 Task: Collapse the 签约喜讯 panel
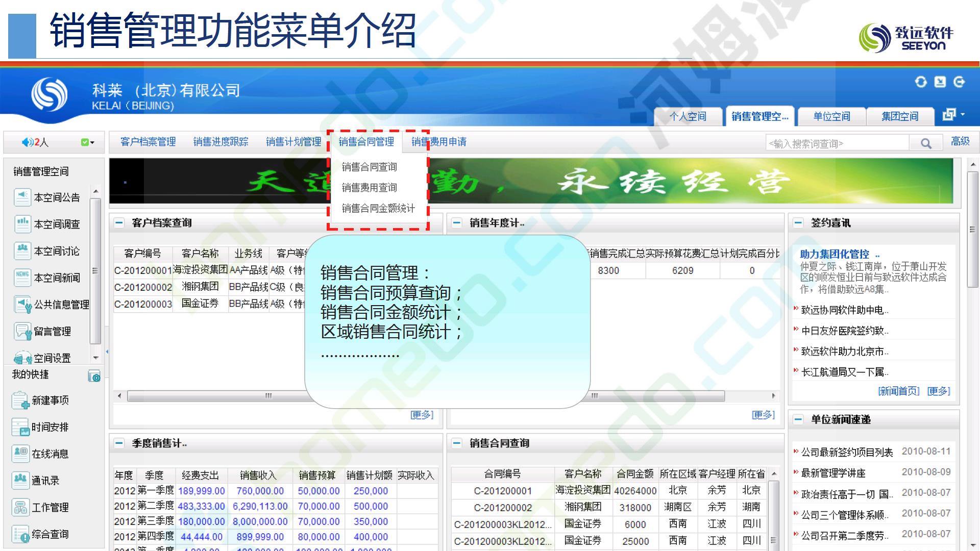798,223
